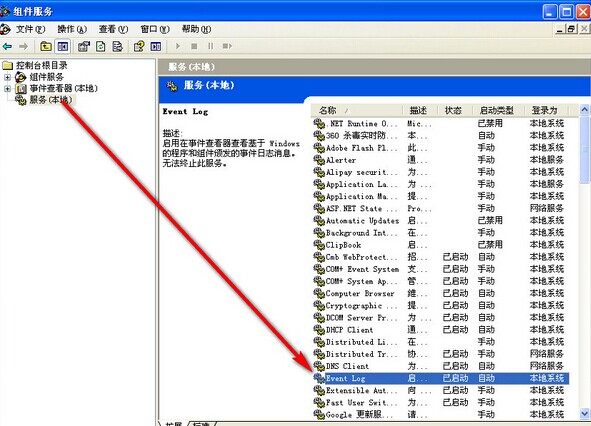Screen dimensions: 591x426
Task: Select the .NET Runtime O... service row
Action: (x=440, y=124)
